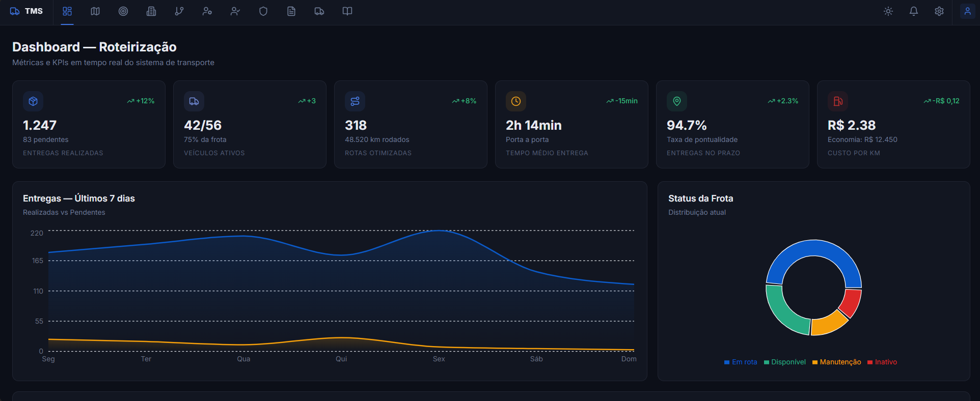
Task: Open the map view icon
Action: click(95, 11)
